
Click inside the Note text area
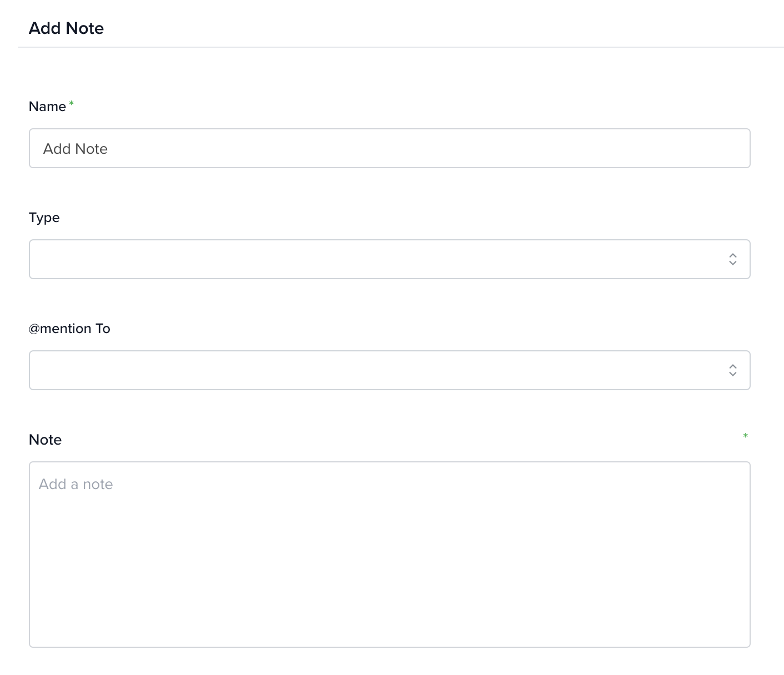(x=390, y=555)
